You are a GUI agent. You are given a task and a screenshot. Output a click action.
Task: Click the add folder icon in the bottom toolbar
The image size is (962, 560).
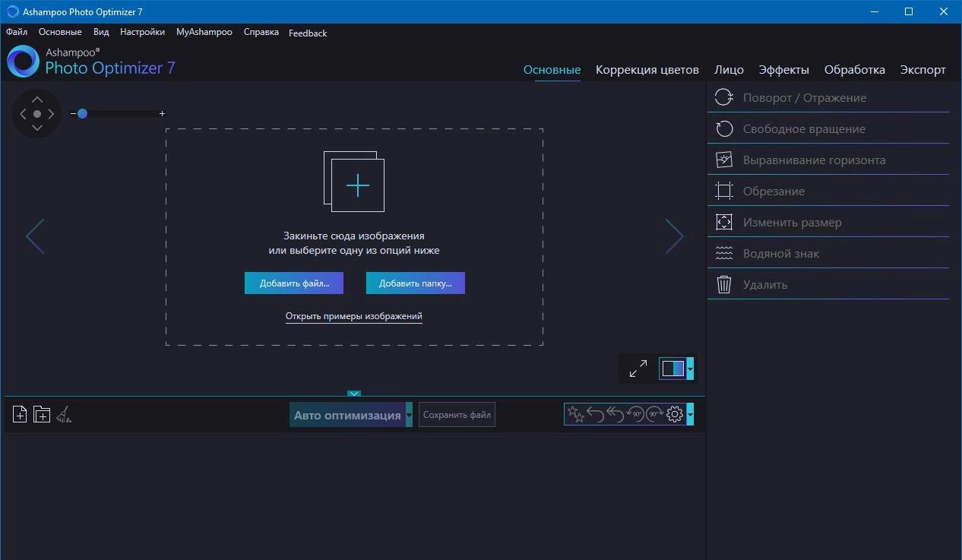[42, 414]
